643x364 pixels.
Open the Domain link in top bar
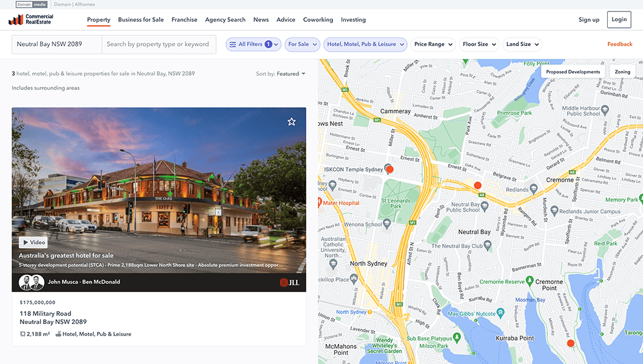coord(62,4)
